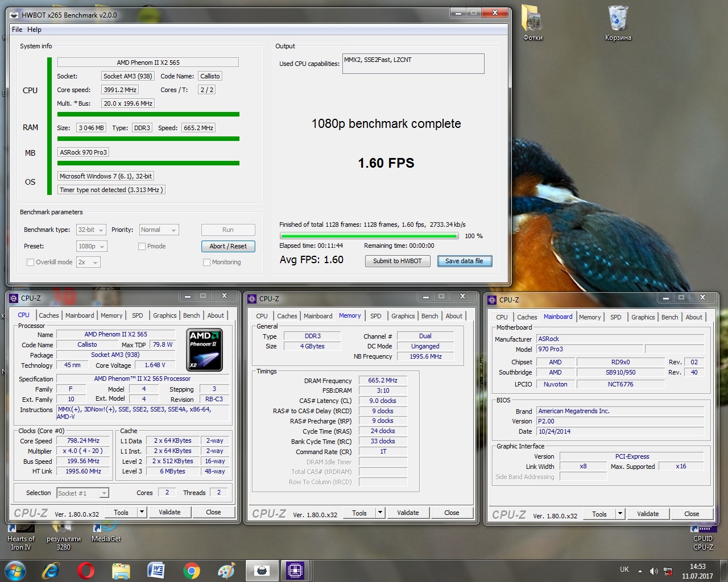The height and width of the screenshot is (582, 728).
Task: Expand Tools arrow in Mainboard CPU-Z window
Action: (x=621, y=514)
